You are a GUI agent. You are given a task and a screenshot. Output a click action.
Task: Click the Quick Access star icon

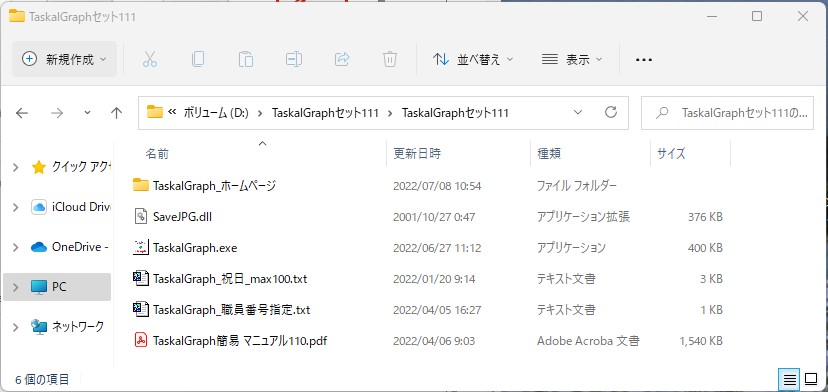click(x=39, y=167)
